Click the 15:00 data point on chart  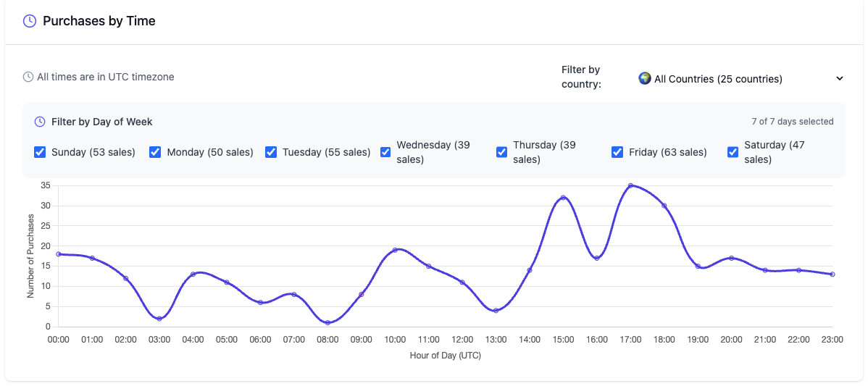563,198
